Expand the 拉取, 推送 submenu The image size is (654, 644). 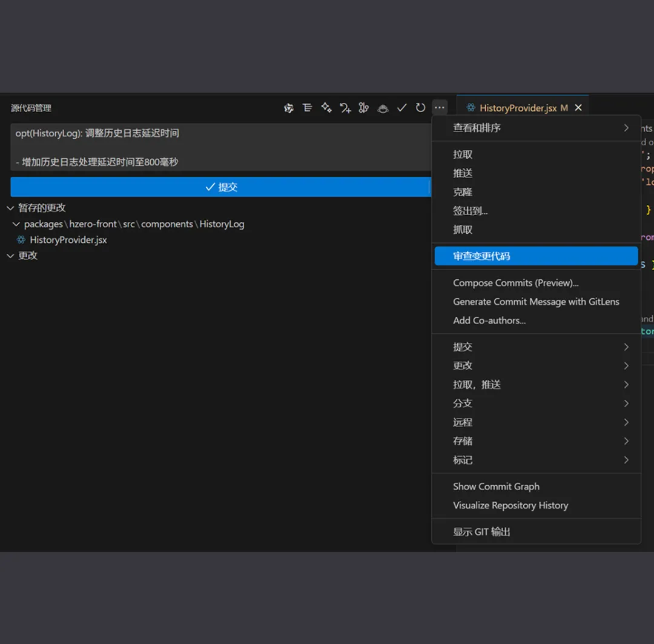(537, 384)
